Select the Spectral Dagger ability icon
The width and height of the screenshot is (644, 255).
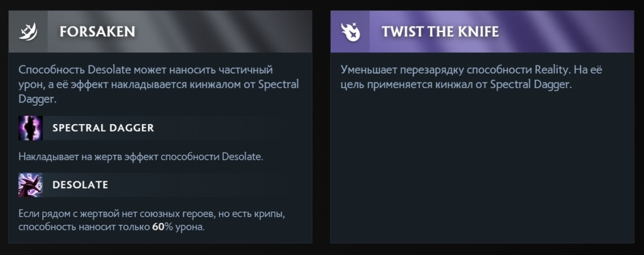31,128
